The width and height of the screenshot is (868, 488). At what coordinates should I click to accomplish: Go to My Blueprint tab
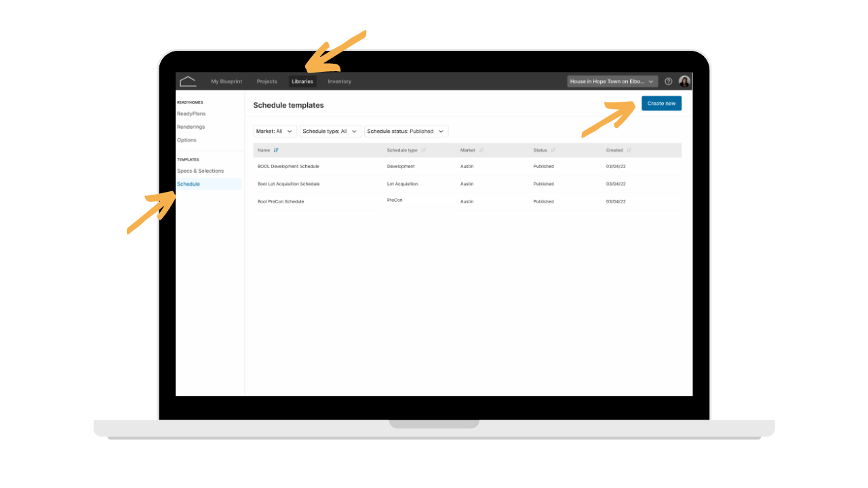point(226,81)
